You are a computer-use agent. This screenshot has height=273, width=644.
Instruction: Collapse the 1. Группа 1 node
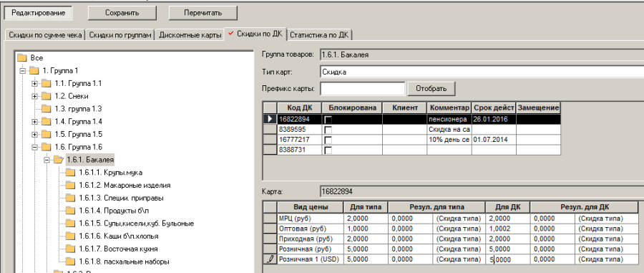point(22,71)
